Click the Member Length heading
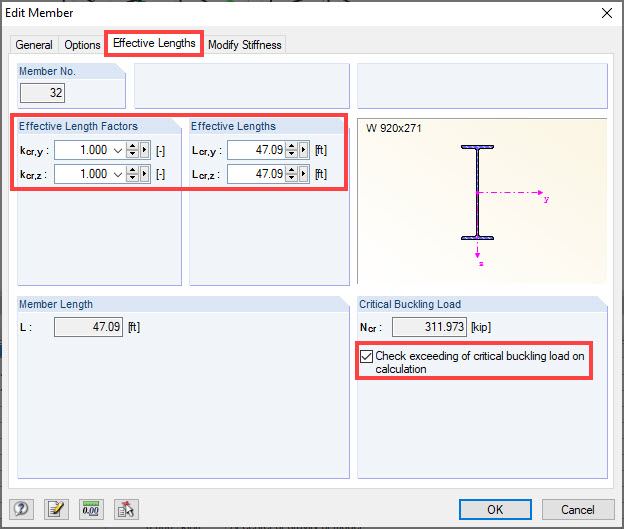This screenshot has width=624, height=529. 56,304
